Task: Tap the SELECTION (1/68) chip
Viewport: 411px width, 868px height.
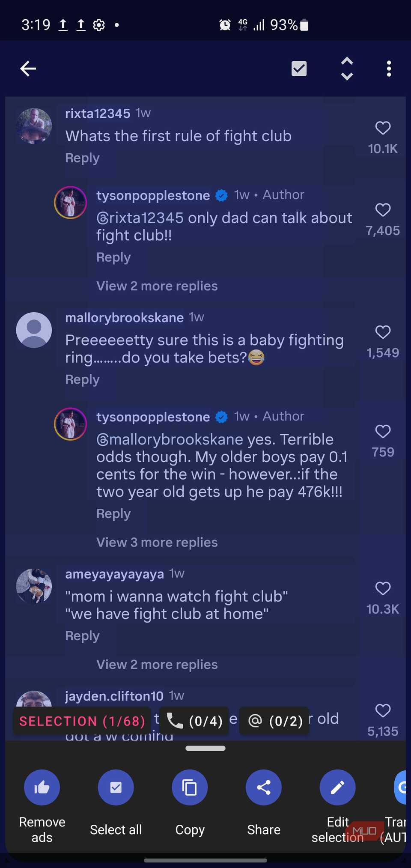Action: (82, 721)
